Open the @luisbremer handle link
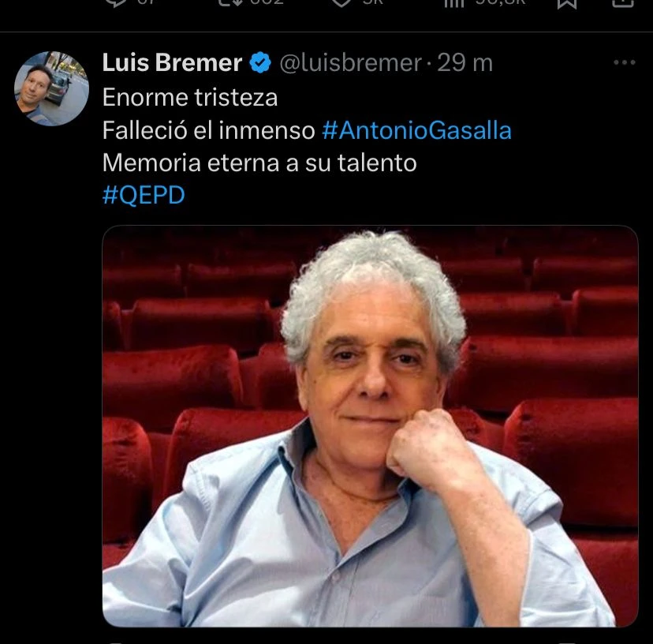 click(351, 63)
